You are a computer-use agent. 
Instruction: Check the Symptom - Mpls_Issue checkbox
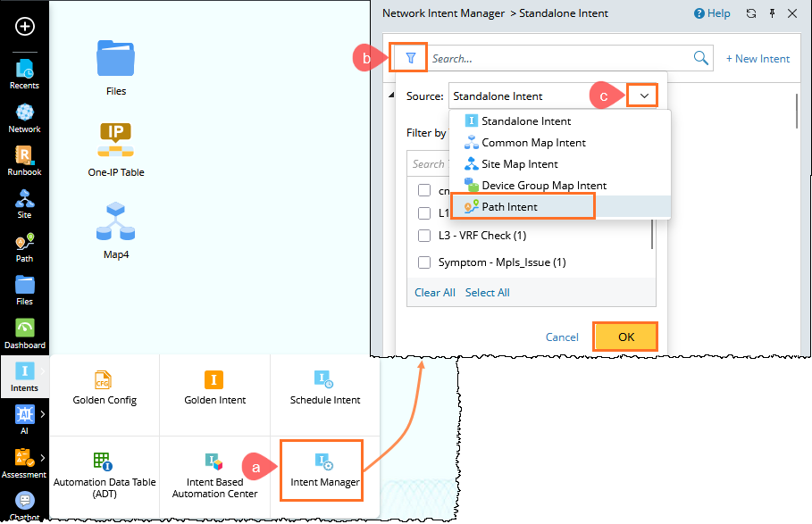424,262
